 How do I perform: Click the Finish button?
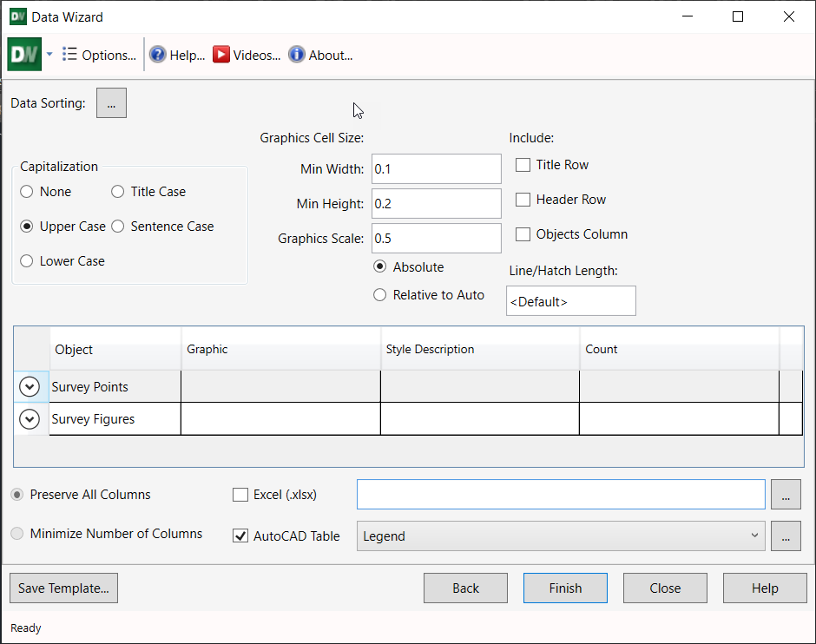pyautogui.click(x=565, y=588)
